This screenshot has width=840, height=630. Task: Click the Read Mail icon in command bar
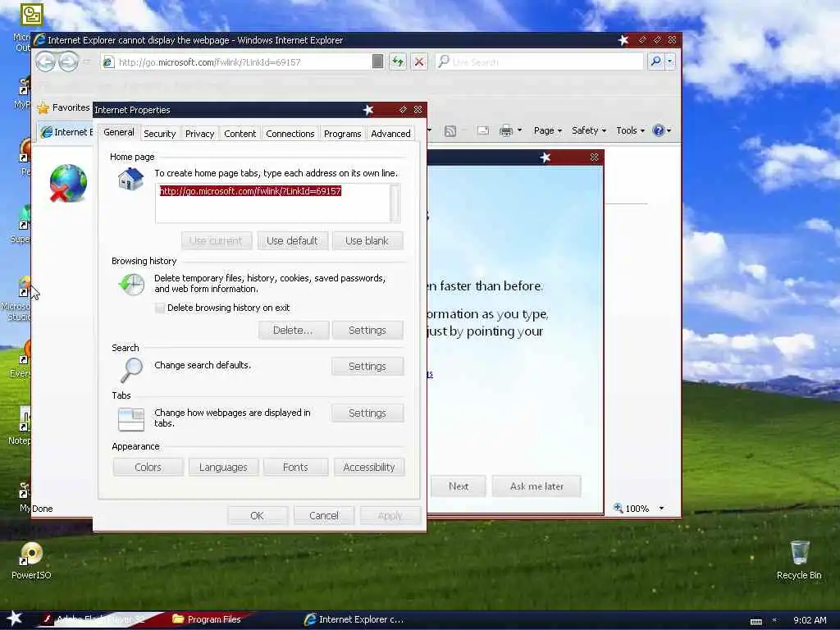pos(483,130)
